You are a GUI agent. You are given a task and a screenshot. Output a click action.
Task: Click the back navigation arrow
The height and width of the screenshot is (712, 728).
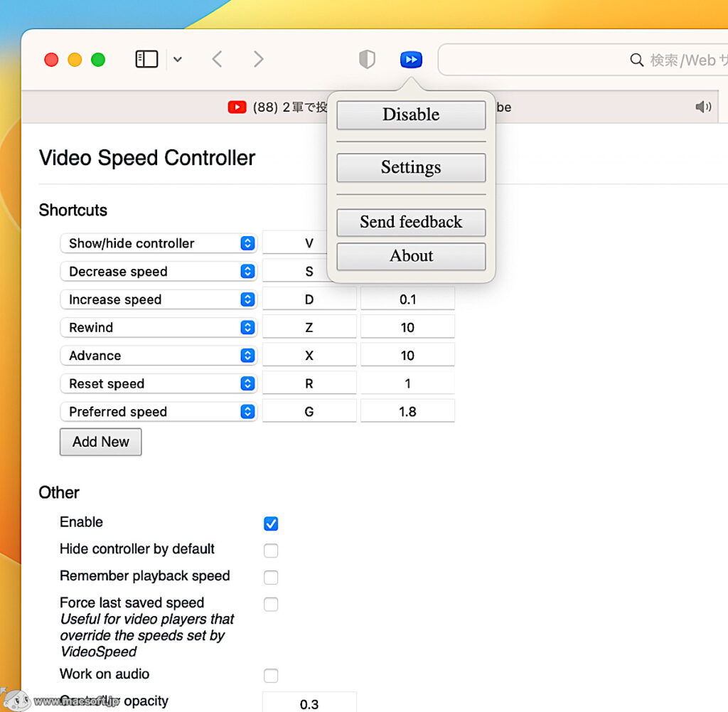[x=217, y=59]
